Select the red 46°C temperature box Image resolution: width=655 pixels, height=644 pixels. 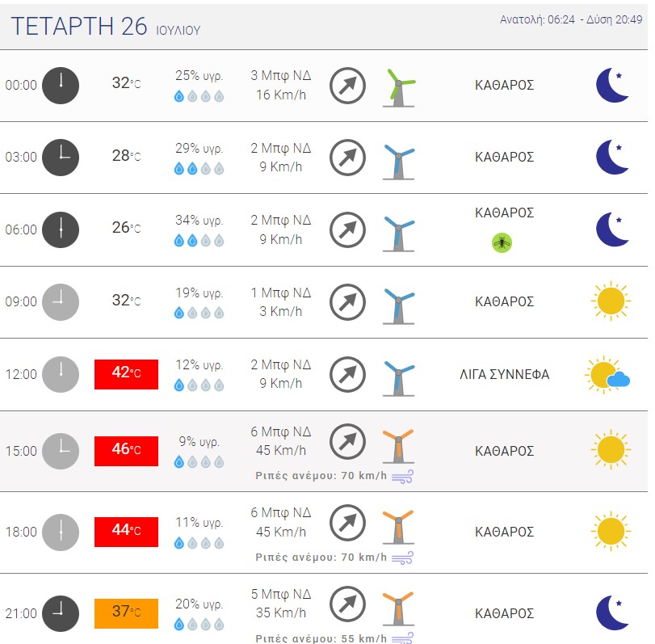(126, 451)
